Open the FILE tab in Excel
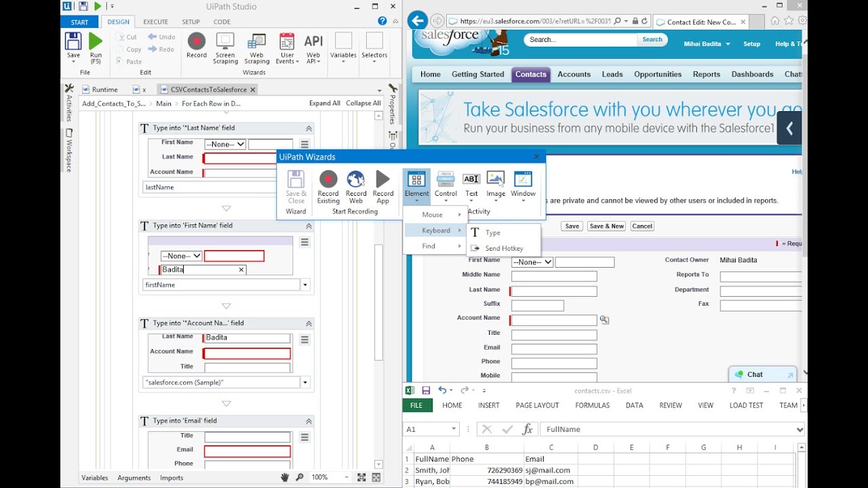Screen dimensions: 868x488 coord(416,405)
